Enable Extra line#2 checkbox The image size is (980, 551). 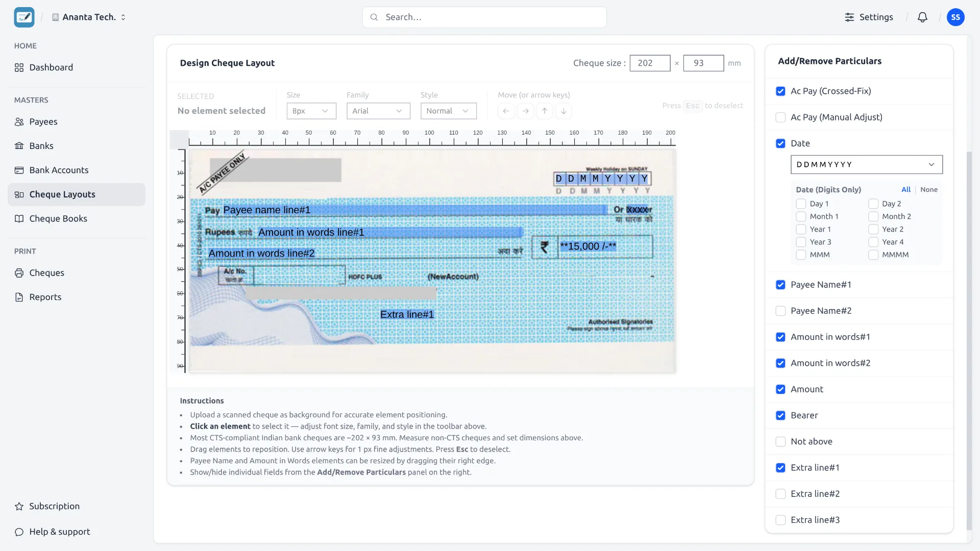[x=780, y=494]
